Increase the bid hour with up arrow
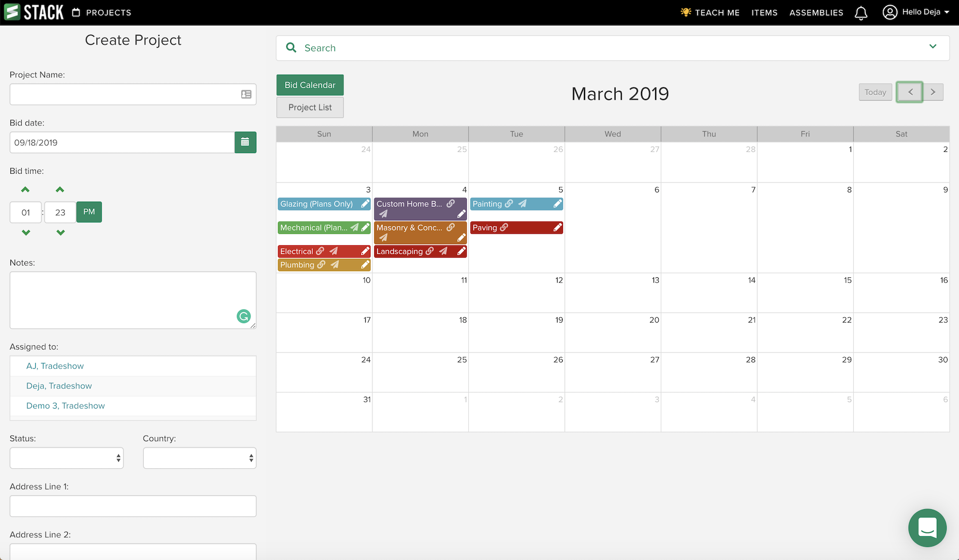Image resolution: width=959 pixels, height=560 pixels. 25,190
